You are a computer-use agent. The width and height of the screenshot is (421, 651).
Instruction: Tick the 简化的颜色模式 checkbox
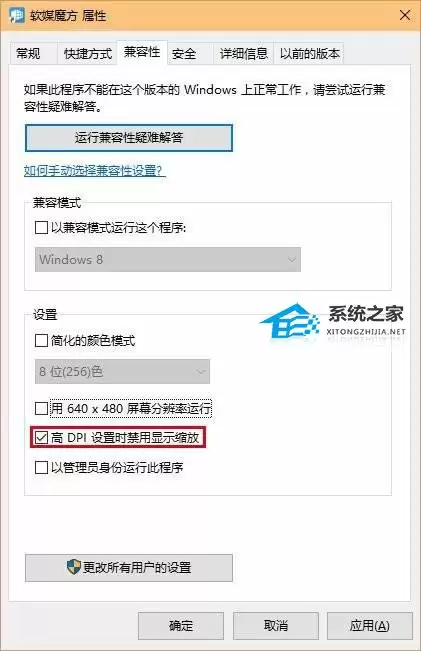pyautogui.click(x=42, y=341)
